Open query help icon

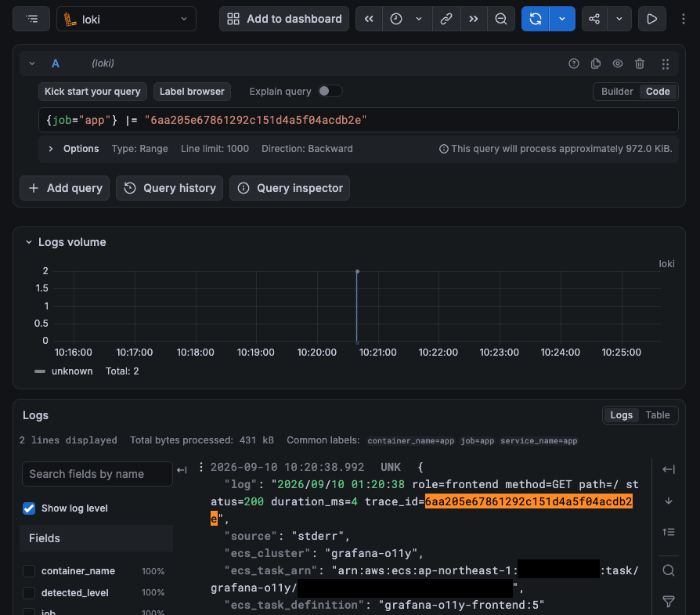pos(574,63)
